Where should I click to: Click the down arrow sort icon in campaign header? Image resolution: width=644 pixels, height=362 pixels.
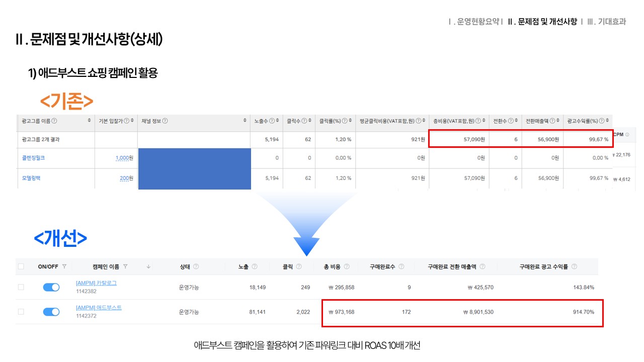(x=148, y=266)
